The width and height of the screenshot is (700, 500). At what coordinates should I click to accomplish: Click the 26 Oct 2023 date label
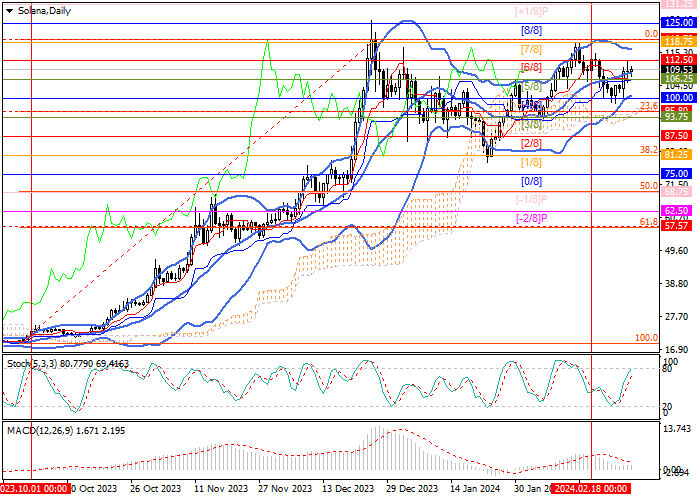[156, 489]
